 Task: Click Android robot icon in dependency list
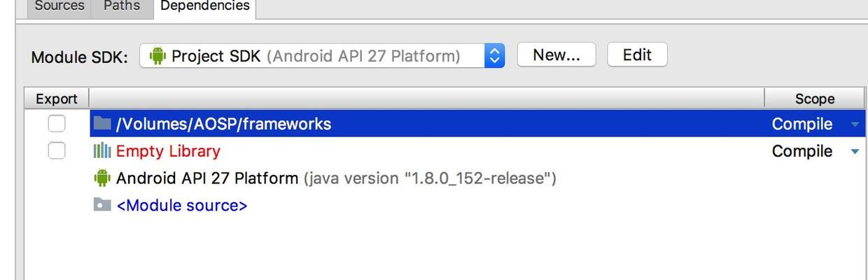pyautogui.click(x=102, y=178)
